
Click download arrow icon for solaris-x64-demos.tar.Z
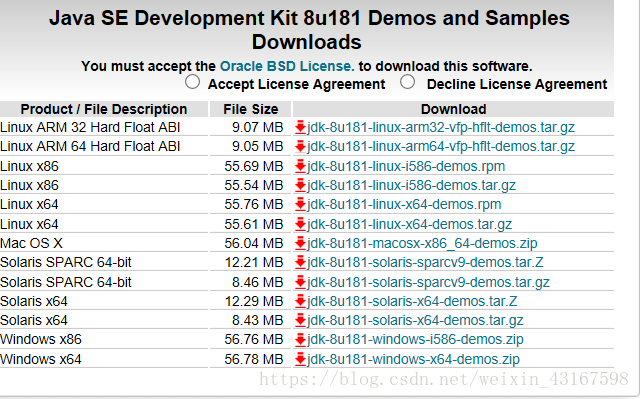click(300, 301)
